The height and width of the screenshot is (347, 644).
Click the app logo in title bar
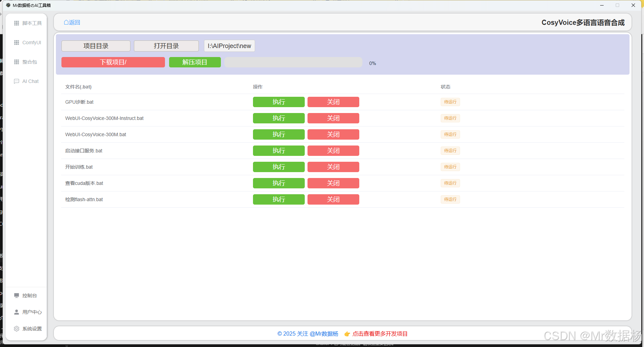click(8, 5)
